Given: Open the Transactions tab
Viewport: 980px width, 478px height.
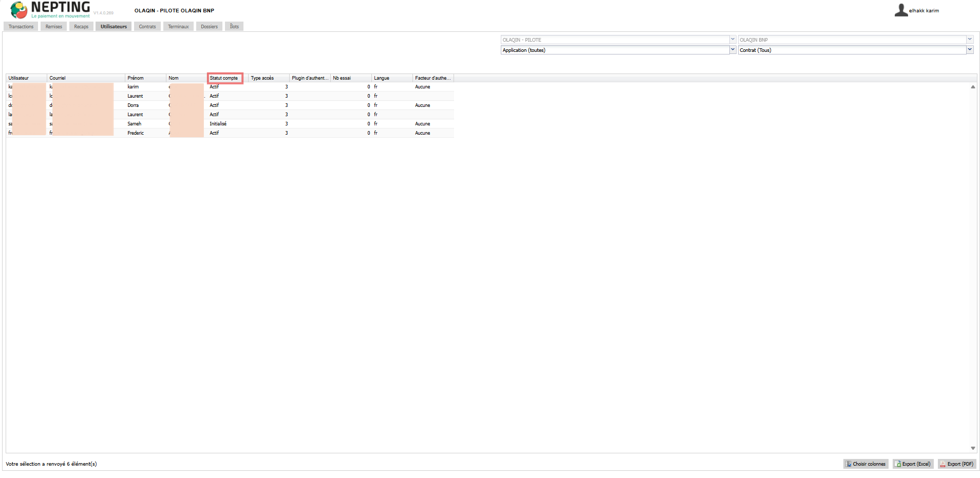Looking at the screenshot, I should tap(21, 27).
